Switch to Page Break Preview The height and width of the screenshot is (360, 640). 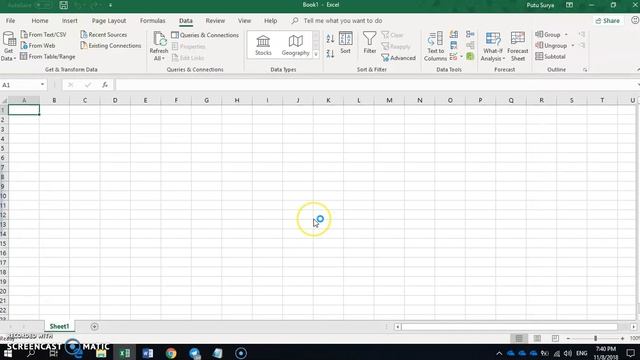pyautogui.click(x=555, y=338)
